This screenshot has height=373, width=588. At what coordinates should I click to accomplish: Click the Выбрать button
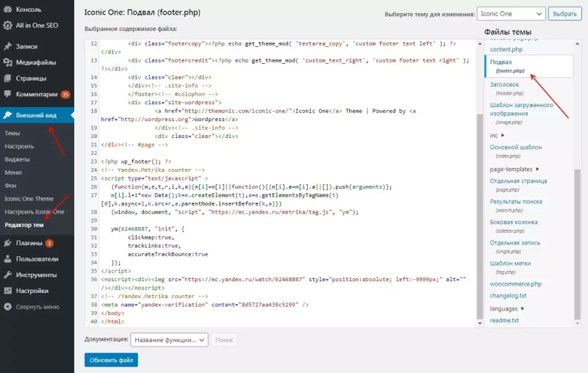(564, 14)
